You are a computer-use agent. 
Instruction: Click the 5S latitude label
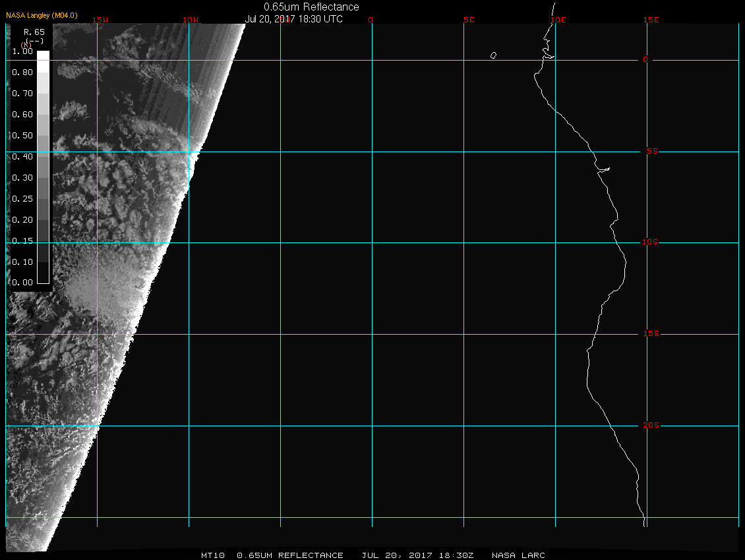pyautogui.click(x=649, y=152)
